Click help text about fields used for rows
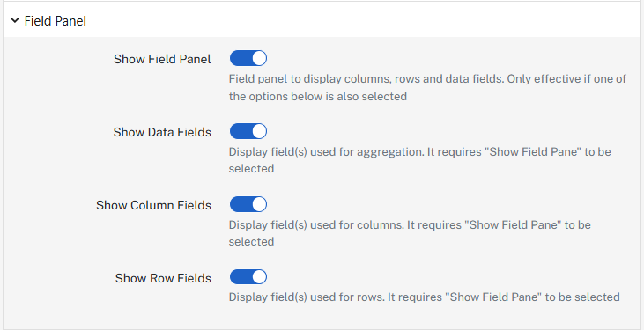This screenshot has width=644, height=330. coord(424,297)
